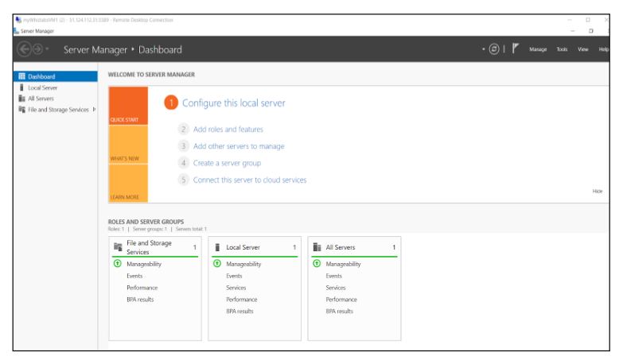The image size is (623, 364).
Task: Click the step 3 number circle
Action: pyautogui.click(x=183, y=146)
